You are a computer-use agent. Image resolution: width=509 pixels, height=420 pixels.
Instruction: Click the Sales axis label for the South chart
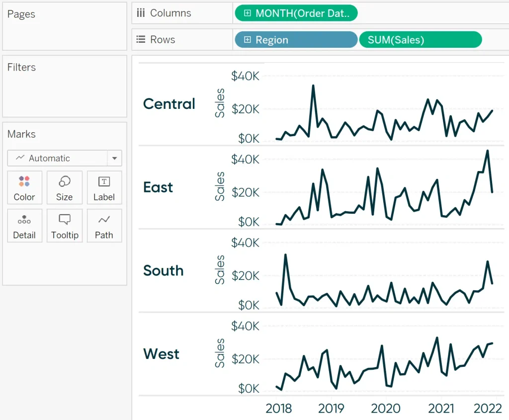click(220, 269)
